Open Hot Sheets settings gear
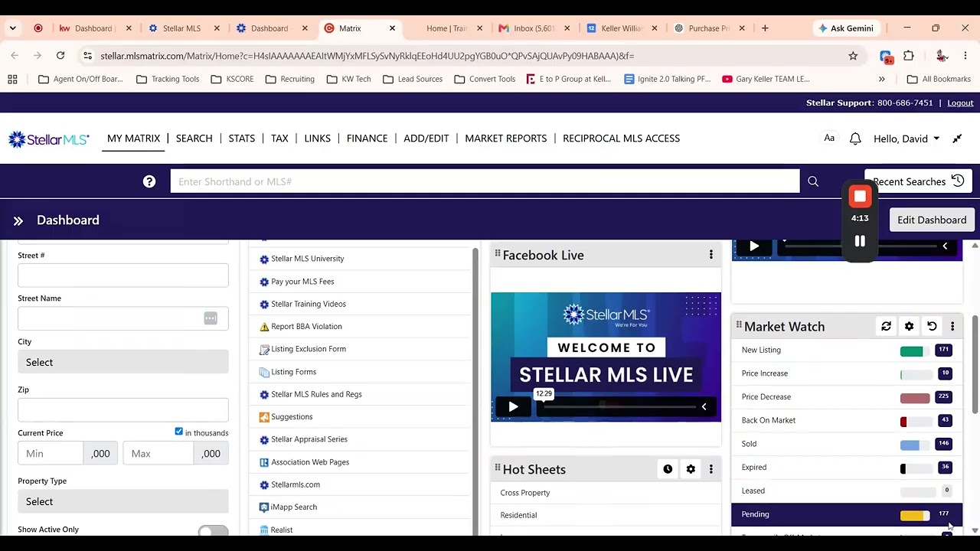This screenshot has width=980, height=551. tap(691, 469)
